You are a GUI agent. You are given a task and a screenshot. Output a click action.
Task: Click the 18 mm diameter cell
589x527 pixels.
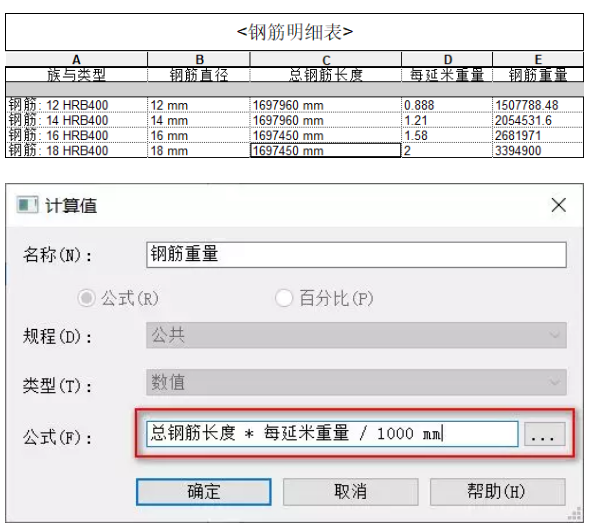coord(199,150)
